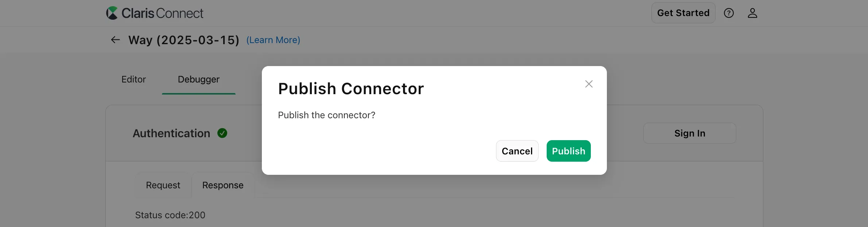The width and height of the screenshot is (868, 227).
Task: Open the help menu via question mark icon
Action: [729, 13]
